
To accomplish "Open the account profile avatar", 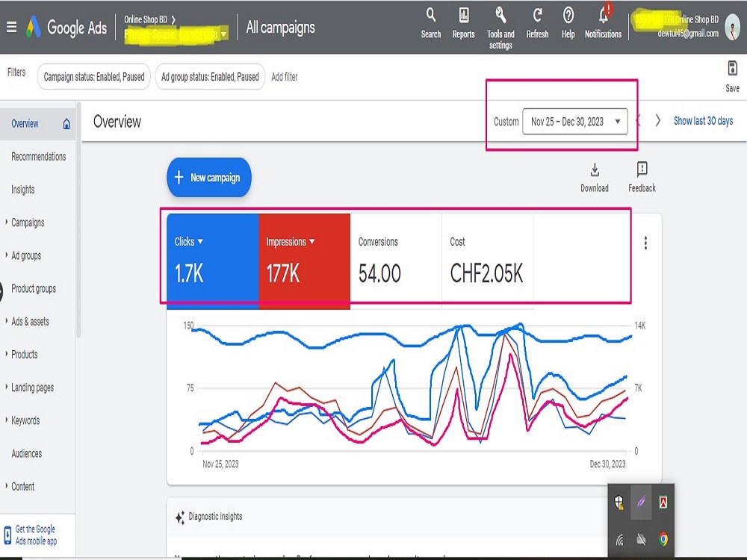I will [732, 27].
